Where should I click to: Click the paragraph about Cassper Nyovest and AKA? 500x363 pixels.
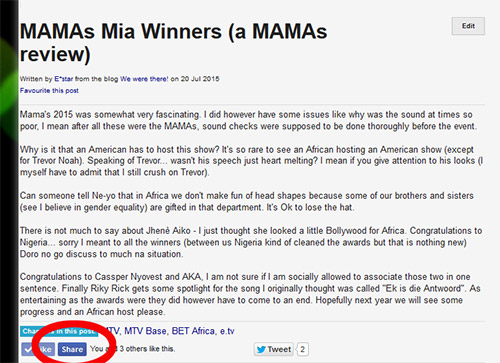pos(250,294)
